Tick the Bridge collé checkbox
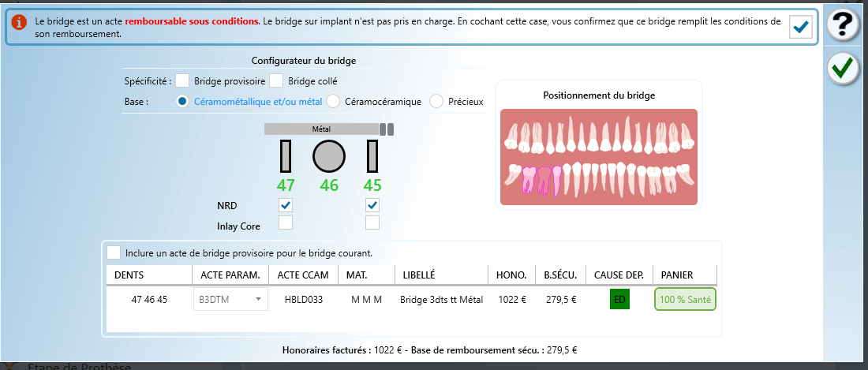The height and width of the screenshot is (370, 868). [276, 80]
